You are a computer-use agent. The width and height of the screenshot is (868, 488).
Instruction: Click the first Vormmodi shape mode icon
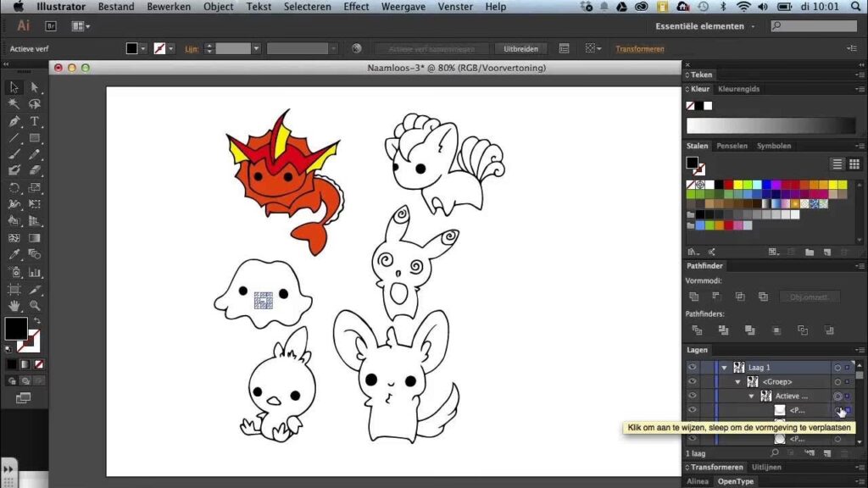pyautogui.click(x=694, y=297)
